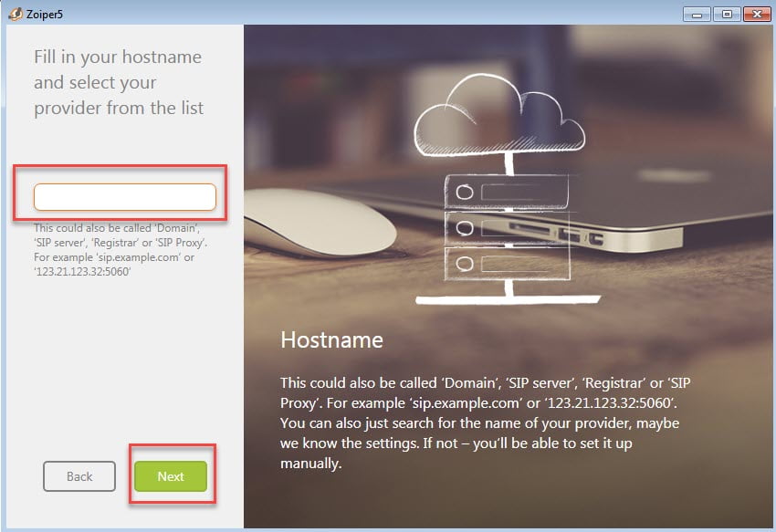Click the hostname description paragraph on right

484,422
